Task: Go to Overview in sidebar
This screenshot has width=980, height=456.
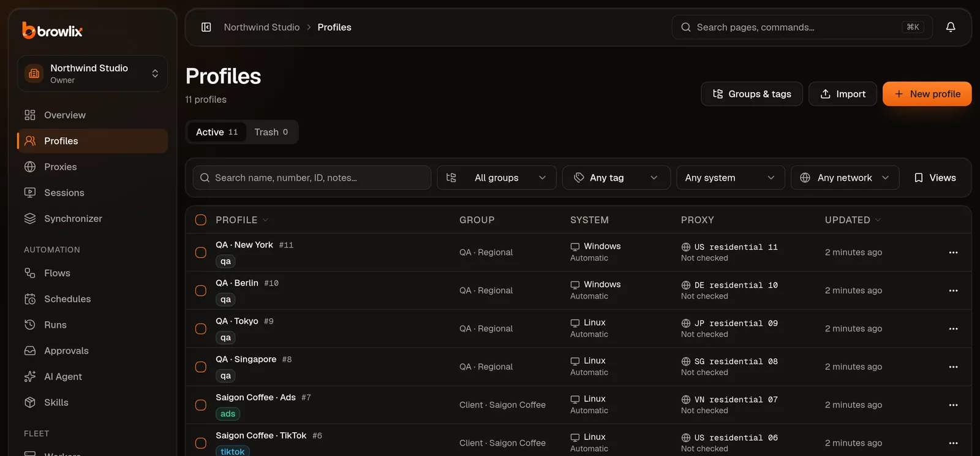Action: [92, 115]
